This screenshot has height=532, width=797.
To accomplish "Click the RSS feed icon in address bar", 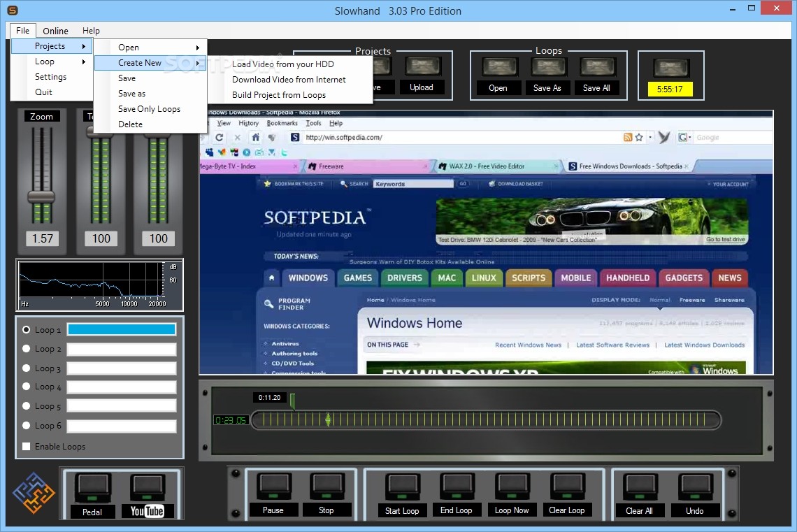I will (628, 137).
